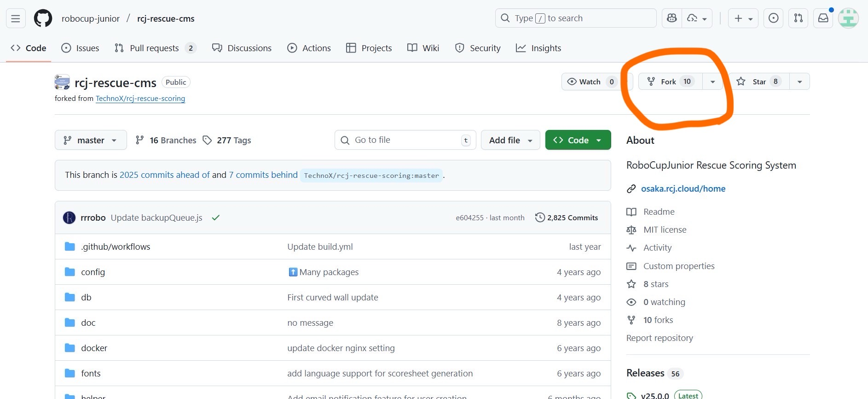Open '7 commits behind' comparison

263,175
